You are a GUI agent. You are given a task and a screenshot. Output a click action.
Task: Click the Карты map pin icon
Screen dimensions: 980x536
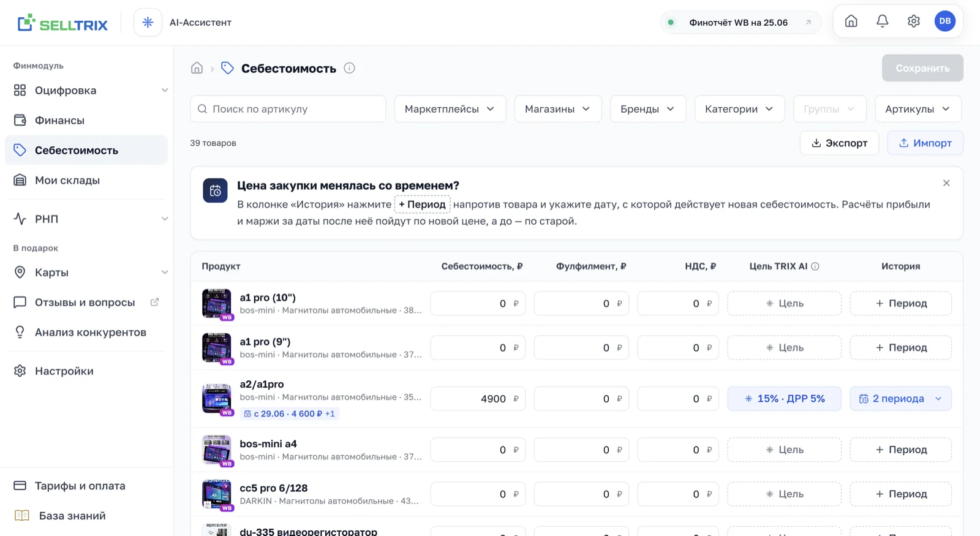(20, 272)
